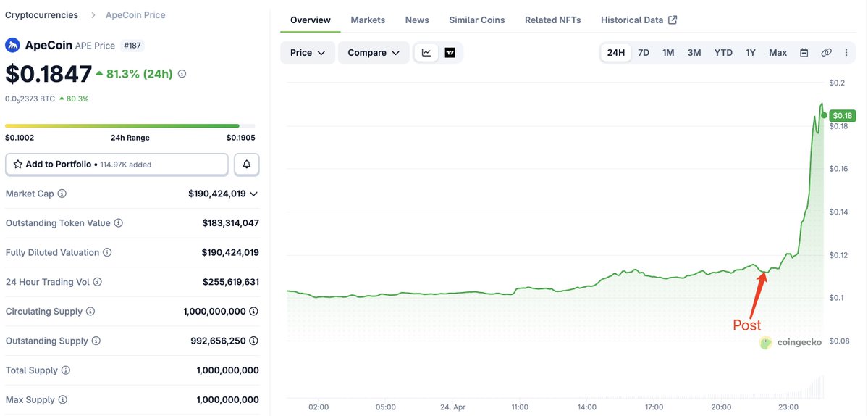Open the Historical Data tab
The width and height of the screenshot is (868, 416).
point(639,20)
